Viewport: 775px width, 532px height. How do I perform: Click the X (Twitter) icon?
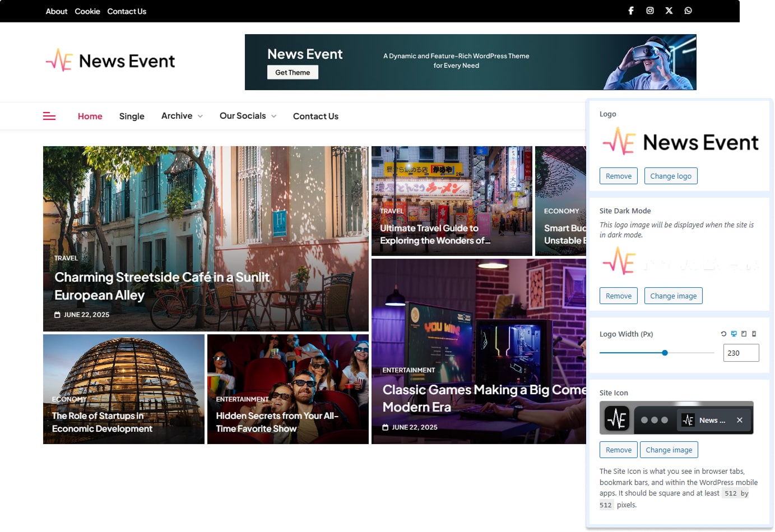(669, 11)
